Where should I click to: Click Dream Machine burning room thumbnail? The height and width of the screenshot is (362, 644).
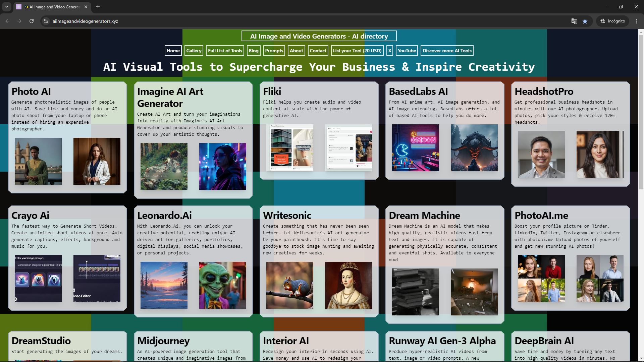(x=474, y=292)
